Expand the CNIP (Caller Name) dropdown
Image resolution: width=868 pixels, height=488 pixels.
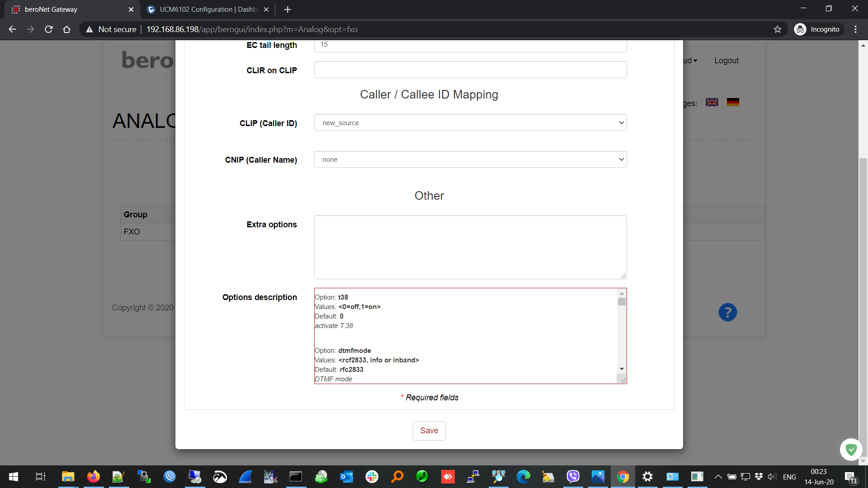coord(470,159)
